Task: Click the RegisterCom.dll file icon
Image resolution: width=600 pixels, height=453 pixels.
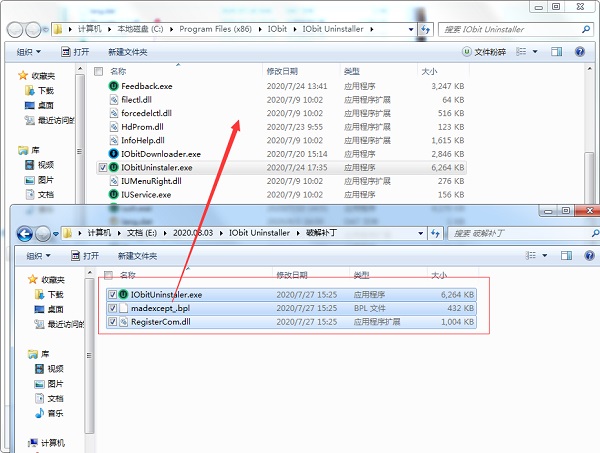Action: pos(124,322)
